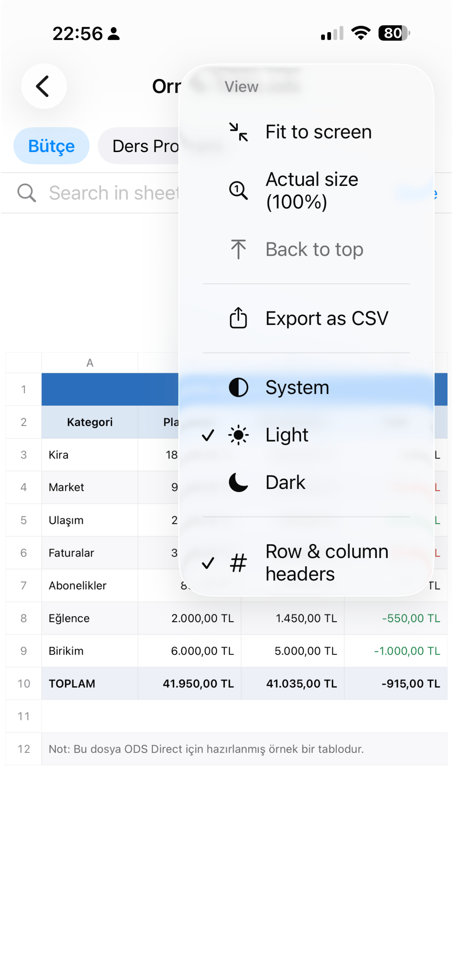Click the sun Light theme icon
Image resolution: width=453 pixels, height=980 pixels.
coord(238,435)
